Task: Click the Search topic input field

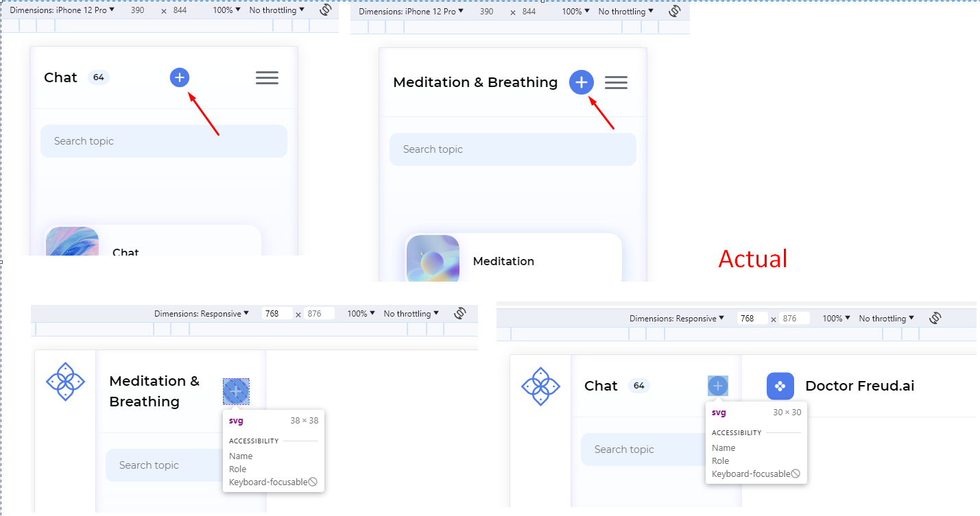Action: tap(163, 140)
